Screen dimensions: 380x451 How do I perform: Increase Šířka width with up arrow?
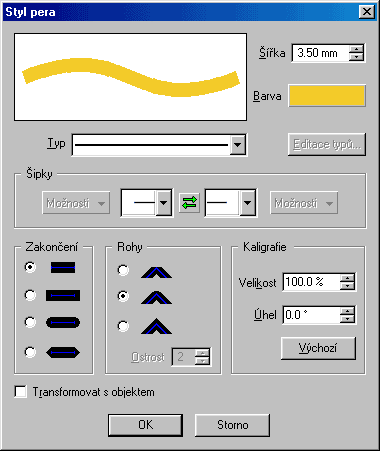(x=356, y=49)
